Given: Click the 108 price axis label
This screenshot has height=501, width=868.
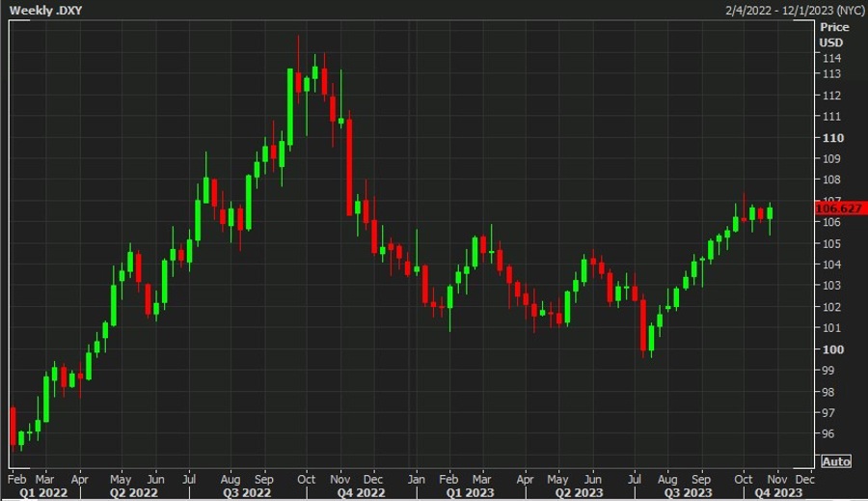Looking at the screenshot, I should coord(831,180).
